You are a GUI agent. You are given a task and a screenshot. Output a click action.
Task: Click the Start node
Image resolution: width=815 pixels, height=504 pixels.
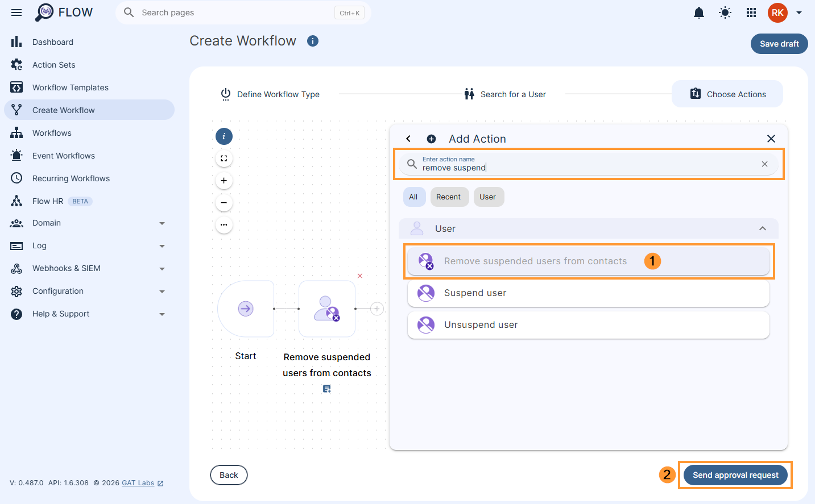click(246, 309)
